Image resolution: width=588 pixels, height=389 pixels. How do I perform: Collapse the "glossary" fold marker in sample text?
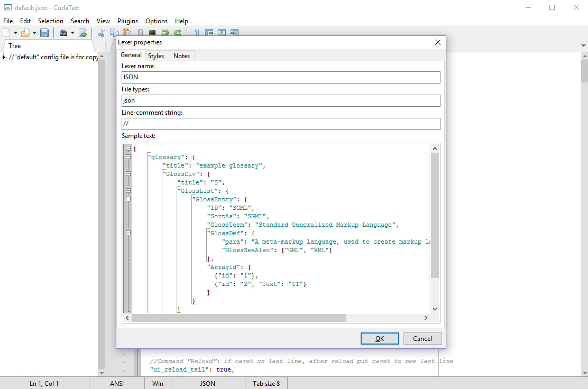tap(128, 157)
